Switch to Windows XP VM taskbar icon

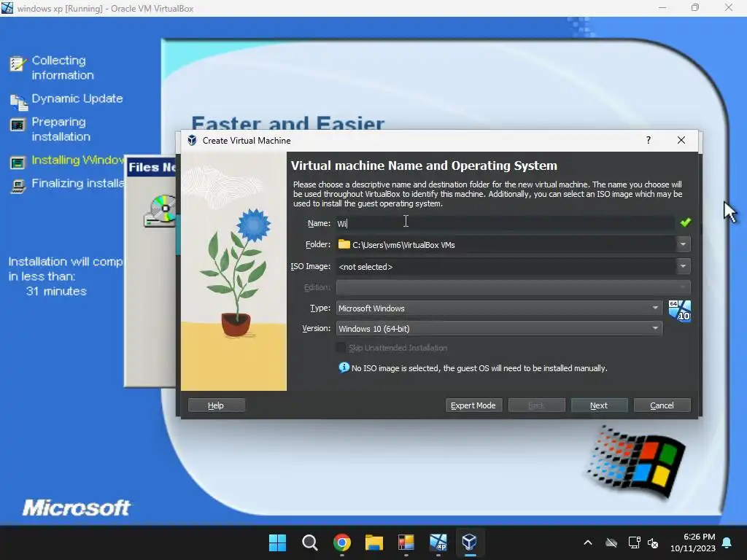click(x=438, y=542)
